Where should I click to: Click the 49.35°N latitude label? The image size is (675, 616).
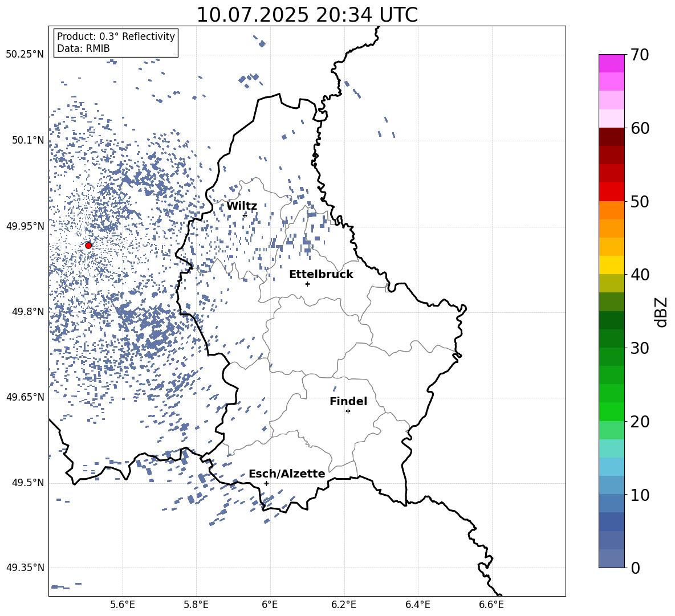pos(25,568)
